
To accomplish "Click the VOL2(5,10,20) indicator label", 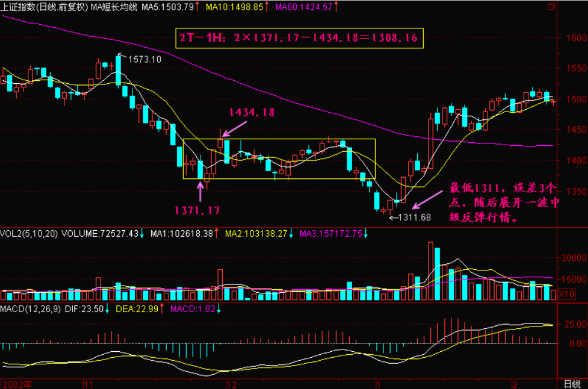I will (x=28, y=234).
